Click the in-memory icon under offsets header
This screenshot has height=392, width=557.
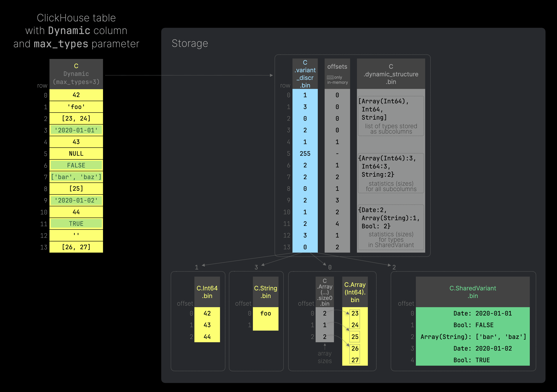click(330, 77)
